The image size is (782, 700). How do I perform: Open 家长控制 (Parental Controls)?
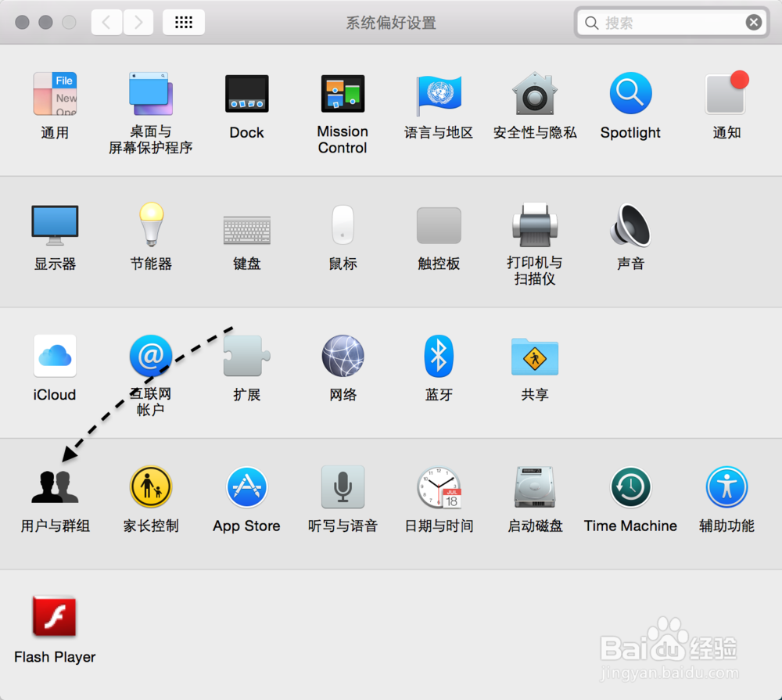[x=150, y=486]
